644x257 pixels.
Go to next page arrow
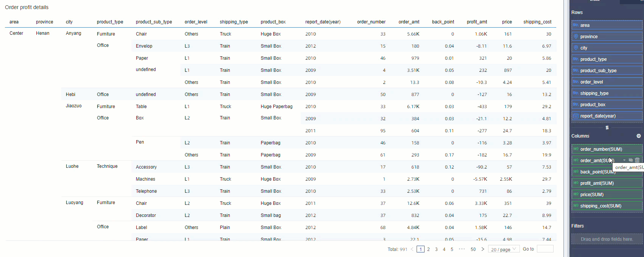pos(482,249)
